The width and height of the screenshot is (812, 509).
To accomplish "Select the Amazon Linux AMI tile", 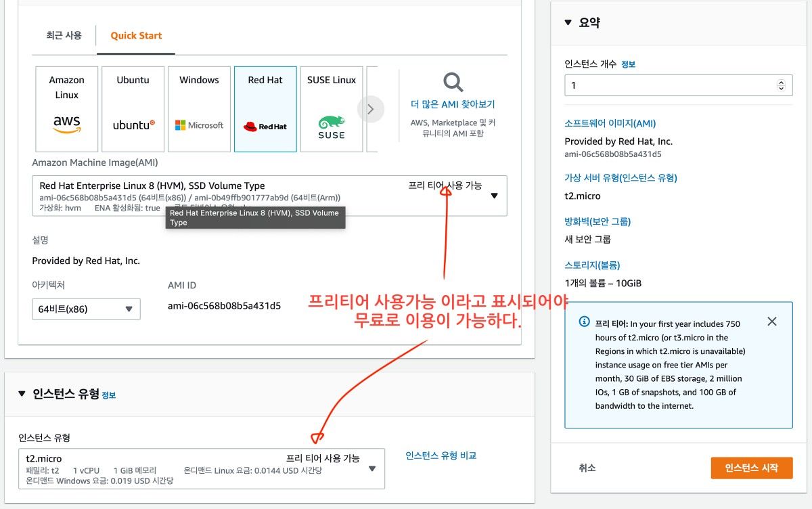I will point(66,109).
